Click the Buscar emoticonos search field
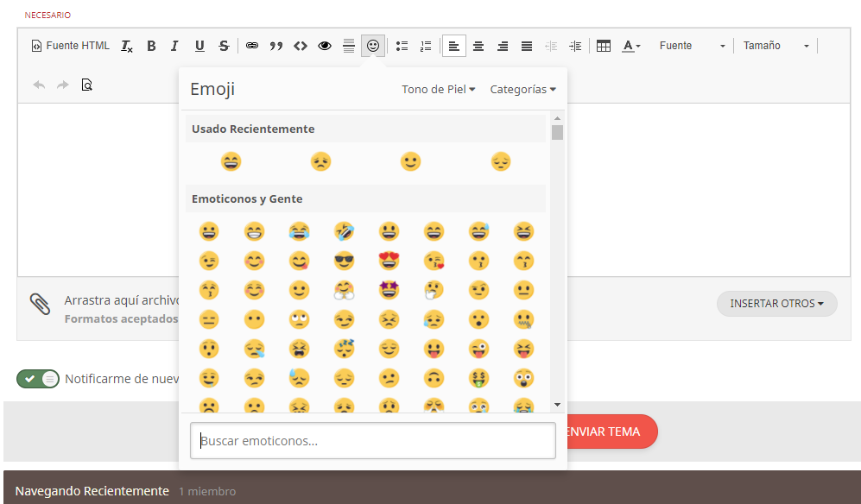 [x=372, y=440]
